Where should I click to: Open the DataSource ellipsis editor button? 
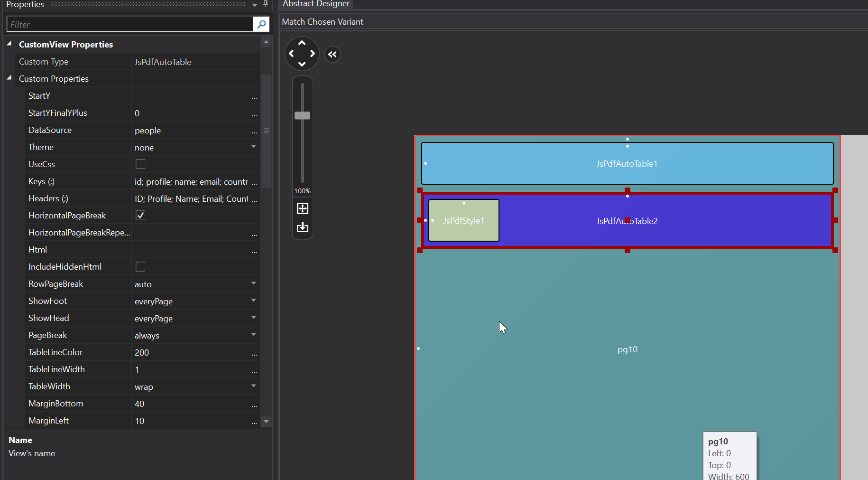[x=254, y=131]
